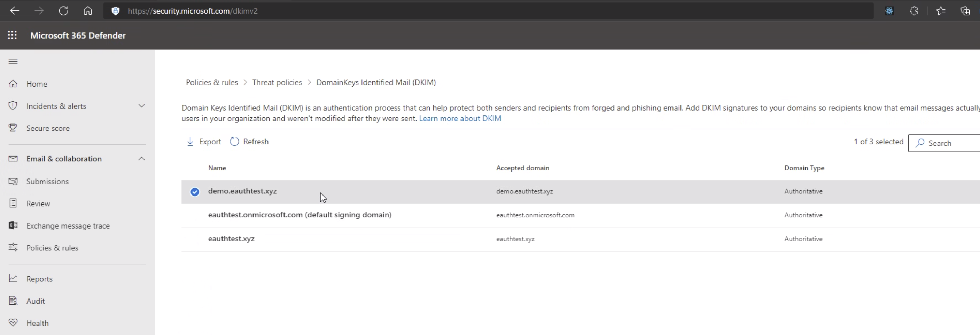This screenshot has width=980, height=335.
Task: Open Submissions in sidebar
Action: point(48,182)
